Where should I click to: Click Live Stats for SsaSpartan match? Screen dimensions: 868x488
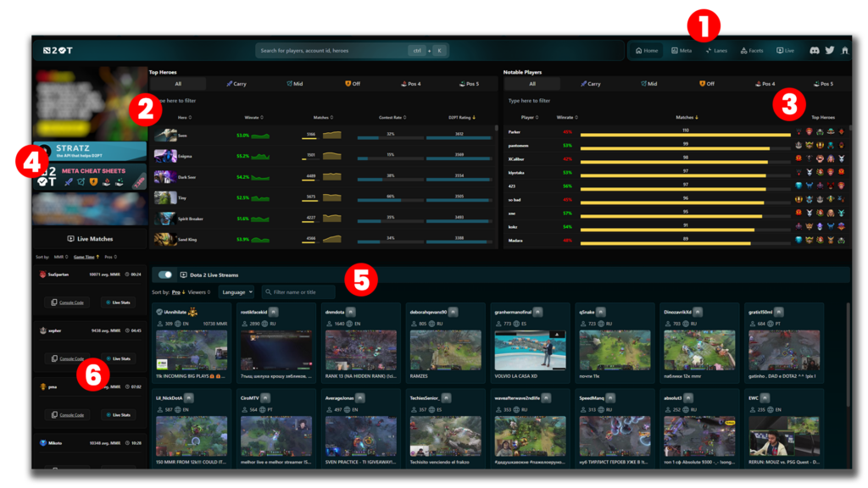point(118,302)
